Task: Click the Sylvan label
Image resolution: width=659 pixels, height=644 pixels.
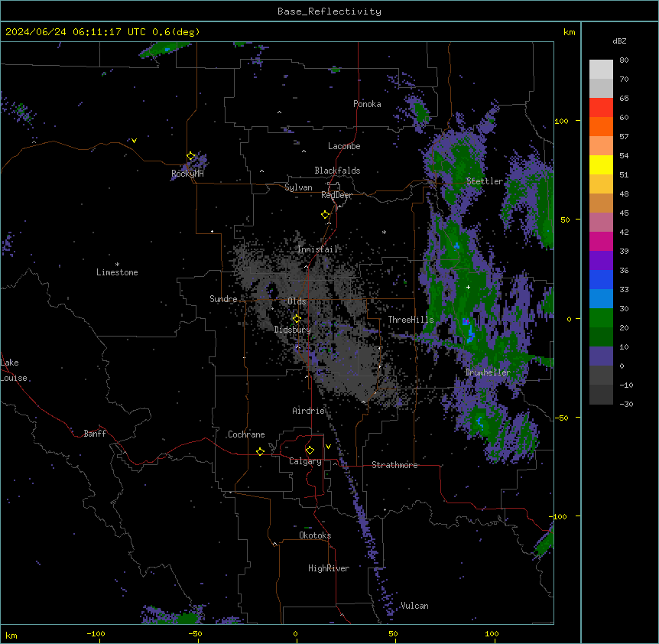Action: [298, 187]
